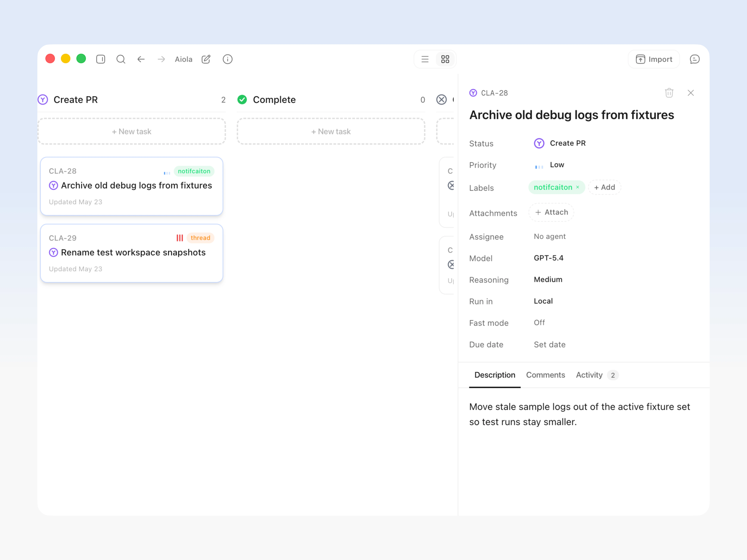The width and height of the screenshot is (747, 560).
Task: Open the info circle icon
Action: point(228,59)
